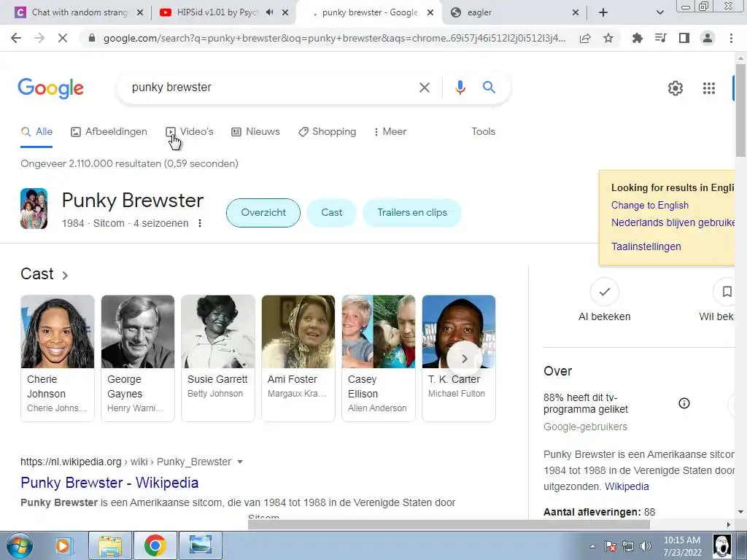Open Cherie Johnson cast card
Screen dimensions: 747x560
[x=58, y=358]
